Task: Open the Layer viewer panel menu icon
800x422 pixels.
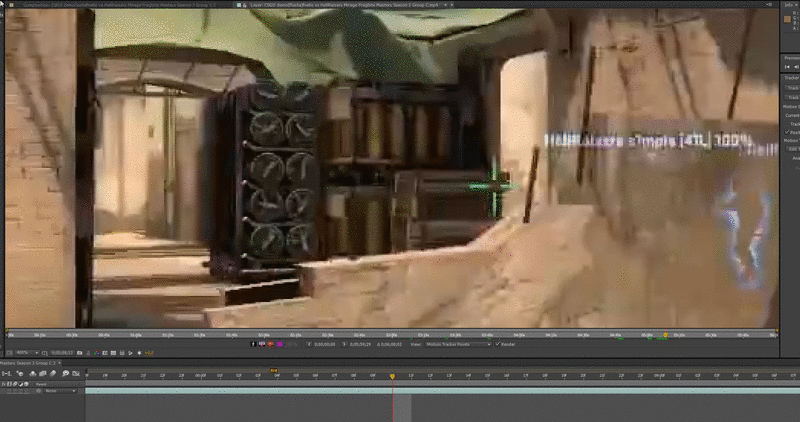Action: tap(769, 5)
